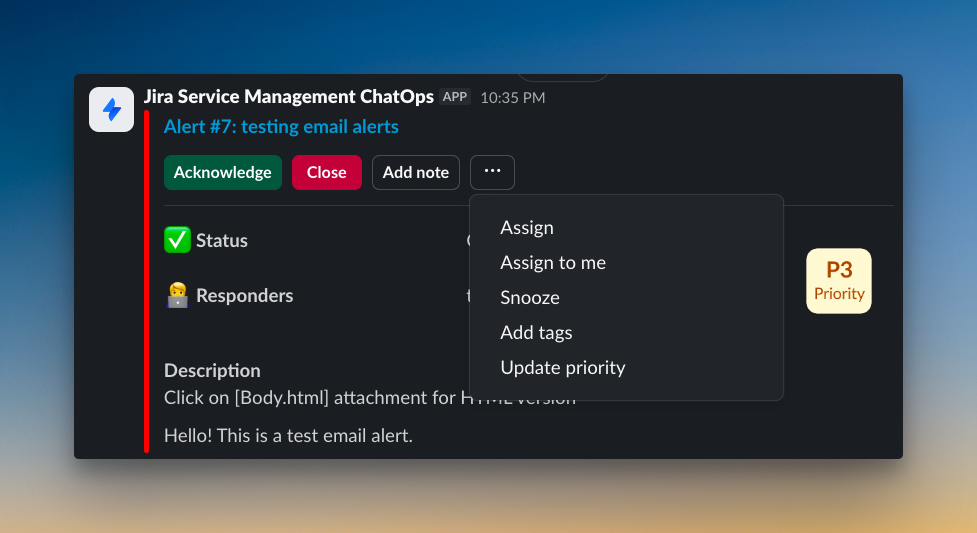Open the Alert #7 testing email alerts link
Screen dimensions: 977x533
281,127
